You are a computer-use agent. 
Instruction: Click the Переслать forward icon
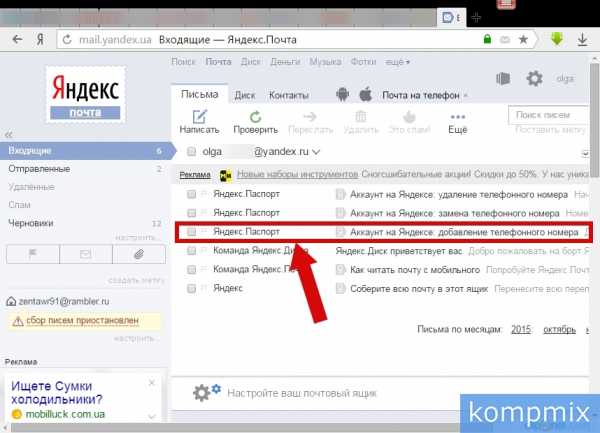310,117
